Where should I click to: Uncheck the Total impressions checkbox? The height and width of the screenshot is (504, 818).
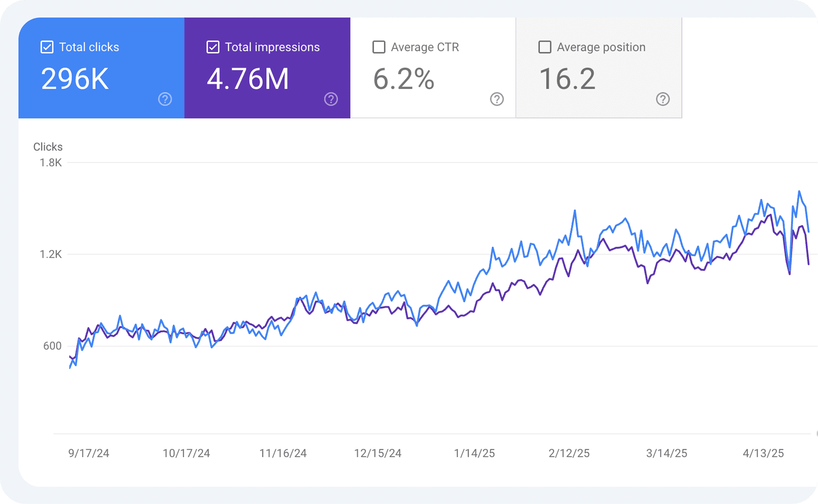[x=212, y=46]
